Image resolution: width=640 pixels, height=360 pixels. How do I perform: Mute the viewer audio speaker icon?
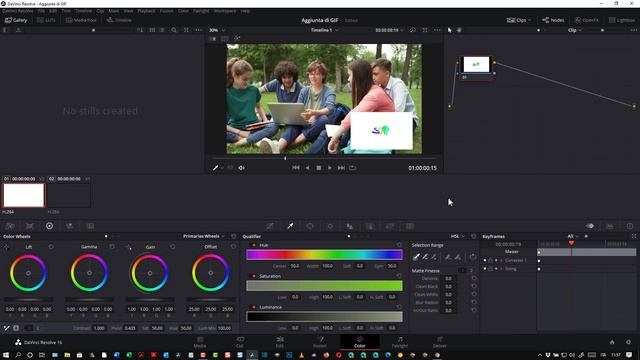coord(241,168)
